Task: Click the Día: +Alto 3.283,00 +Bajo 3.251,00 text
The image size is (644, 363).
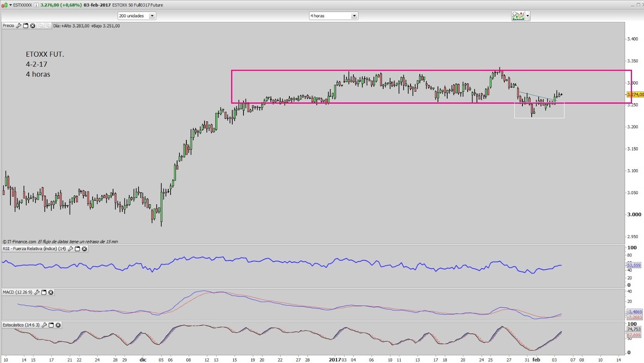Action: click(87, 26)
